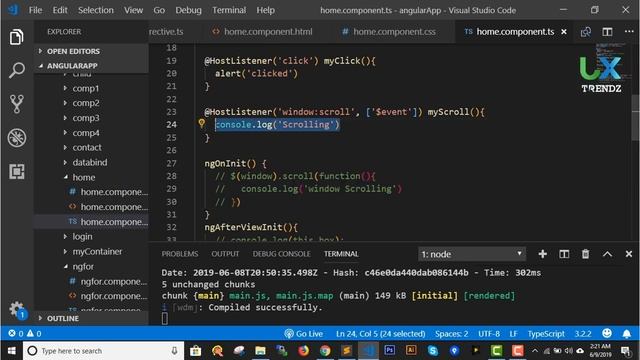Image resolution: width=640 pixels, height=360 pixels.
Task: Open File Explorer from the taskbar
Action: coord(260,351)
